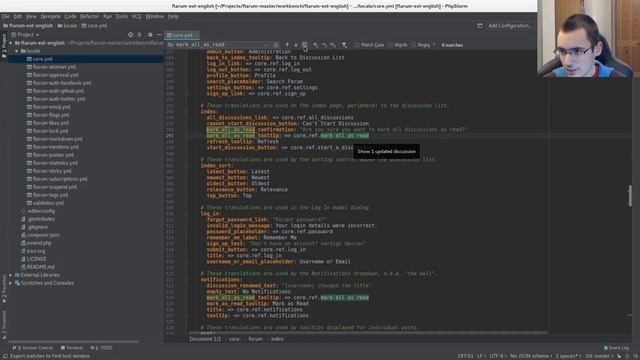Screen dimensions: 640x360
Task: Click the editor vertical scrollbar thumb
Action: [630, 196]
